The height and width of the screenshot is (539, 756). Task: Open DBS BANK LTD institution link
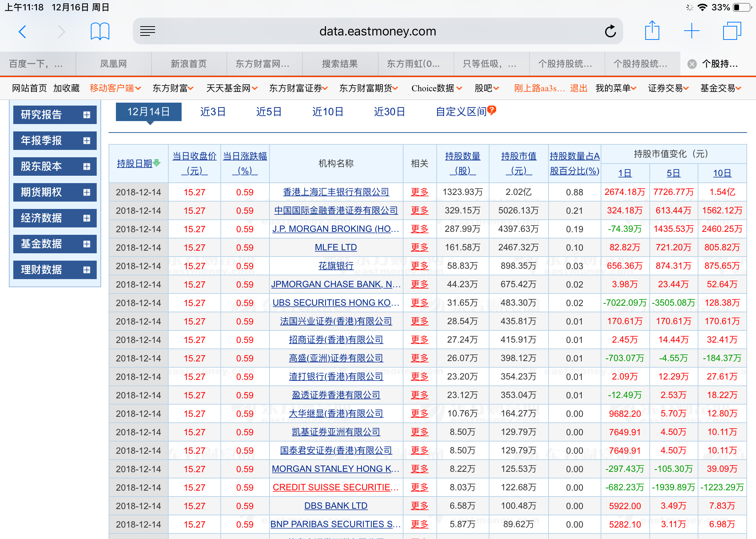pyautogui.click(x=336, y=506)
